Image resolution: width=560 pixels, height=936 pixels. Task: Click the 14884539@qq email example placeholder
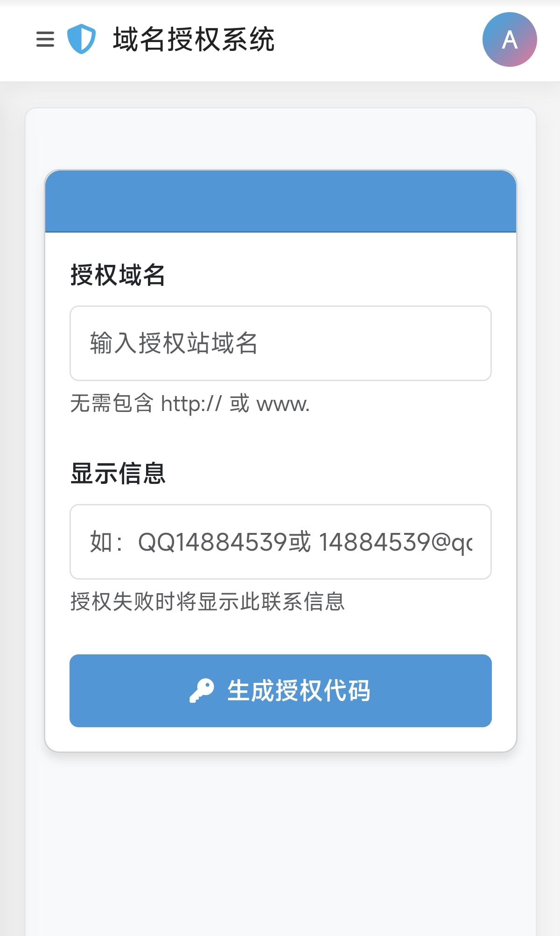(396, 542)
